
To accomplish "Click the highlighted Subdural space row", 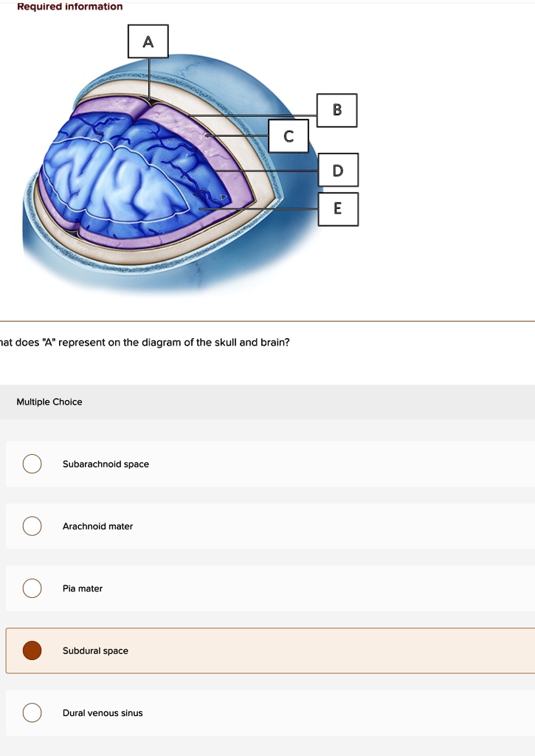I will (x=221, y=650).
